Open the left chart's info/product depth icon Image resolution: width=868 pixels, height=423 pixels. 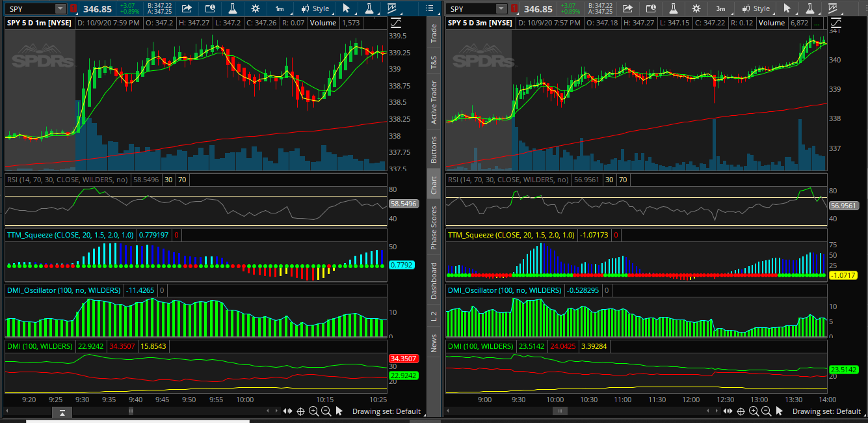click(210, 9)
